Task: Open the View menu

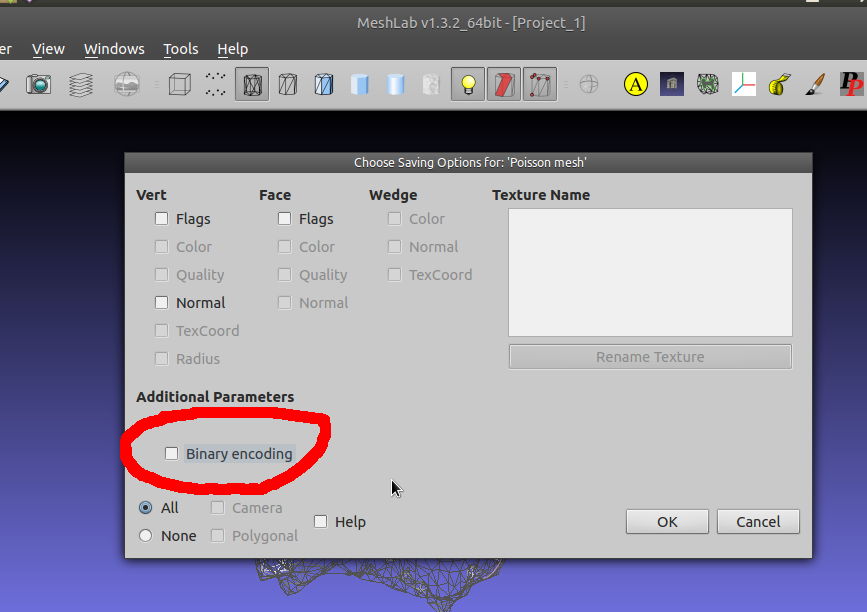Action: [48, 49]
